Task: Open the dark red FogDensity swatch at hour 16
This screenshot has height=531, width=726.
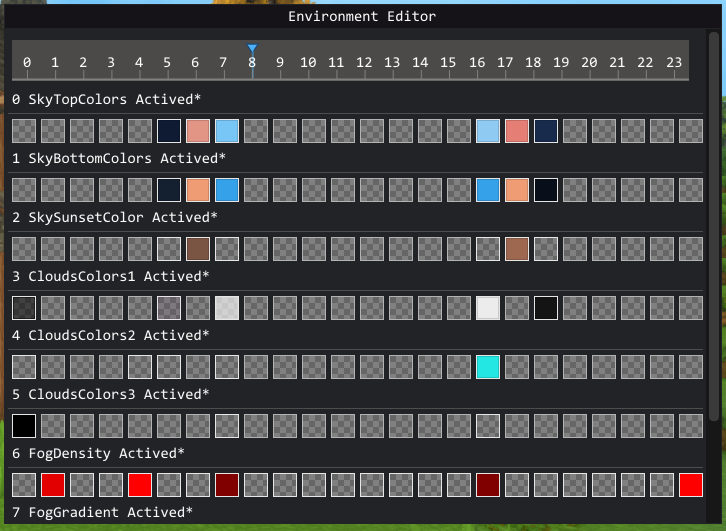Action: point(488,485)
